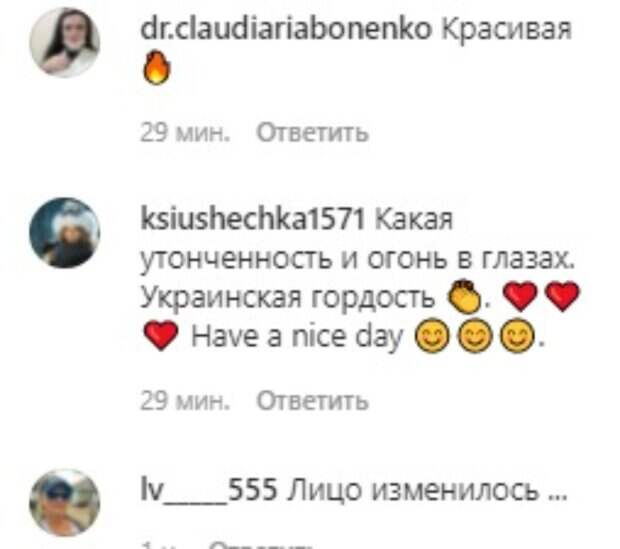Click the first smiling face emoji
620x549 pixels.
pos(432,335)
